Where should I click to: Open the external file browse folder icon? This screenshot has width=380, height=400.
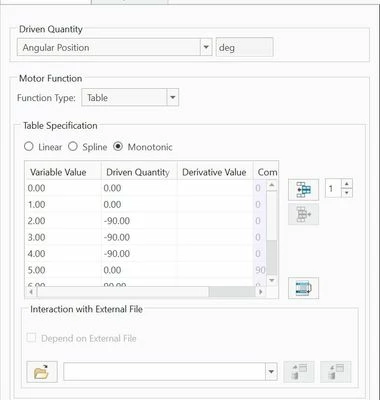[x=42, y=372]
